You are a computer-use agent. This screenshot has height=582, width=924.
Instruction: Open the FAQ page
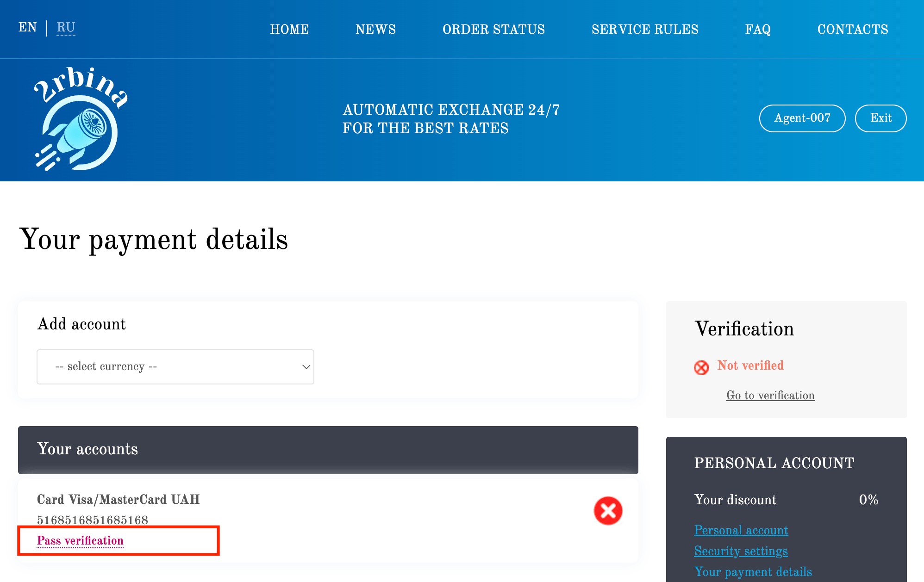(758, 29)
